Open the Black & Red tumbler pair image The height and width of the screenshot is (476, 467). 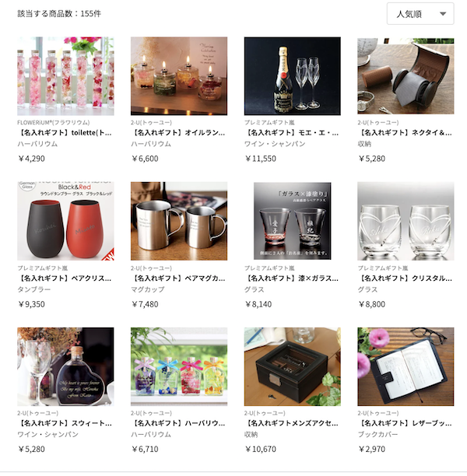coord(65,221)
